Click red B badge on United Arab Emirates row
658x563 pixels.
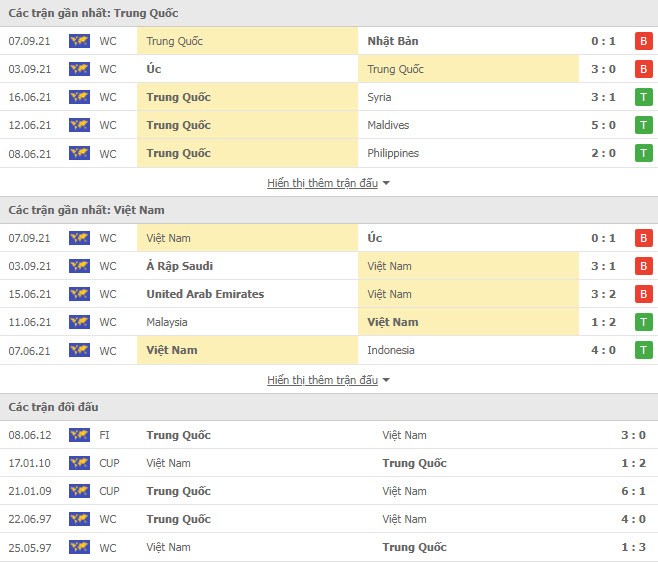643,294
